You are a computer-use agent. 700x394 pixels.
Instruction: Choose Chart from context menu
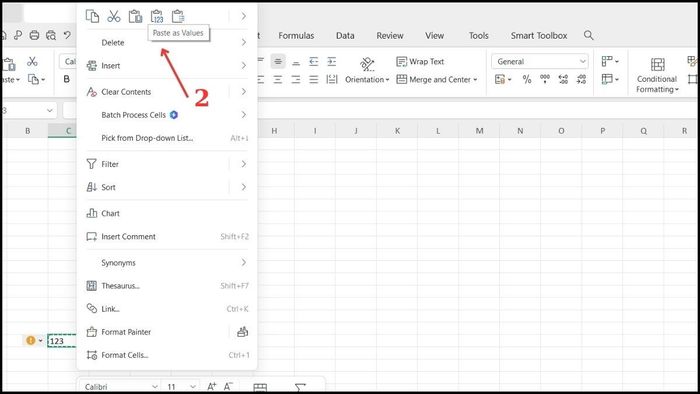click(167, 213)
